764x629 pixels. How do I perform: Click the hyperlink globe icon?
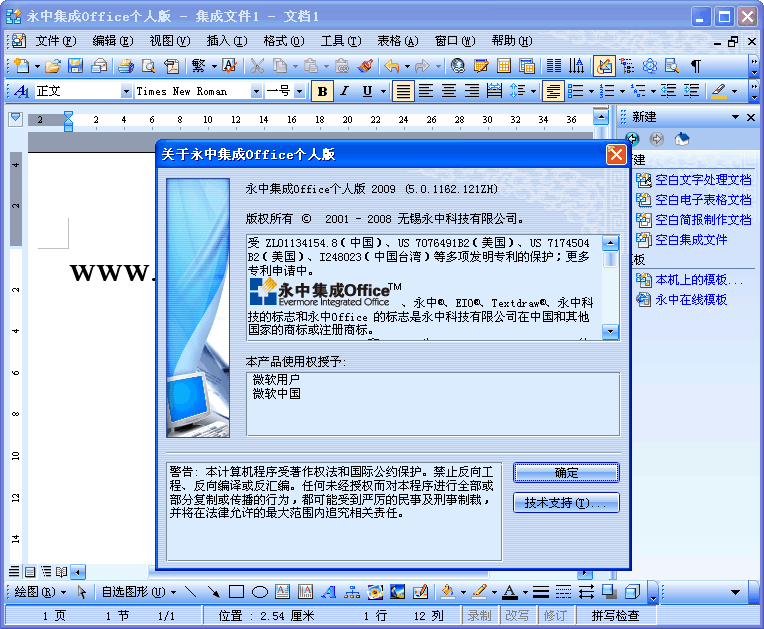pyautogui.click(x=458, y=65)
